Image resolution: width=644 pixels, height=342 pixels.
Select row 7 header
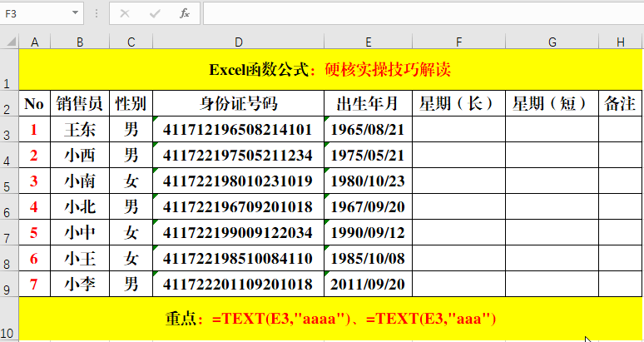coord(9,232)
